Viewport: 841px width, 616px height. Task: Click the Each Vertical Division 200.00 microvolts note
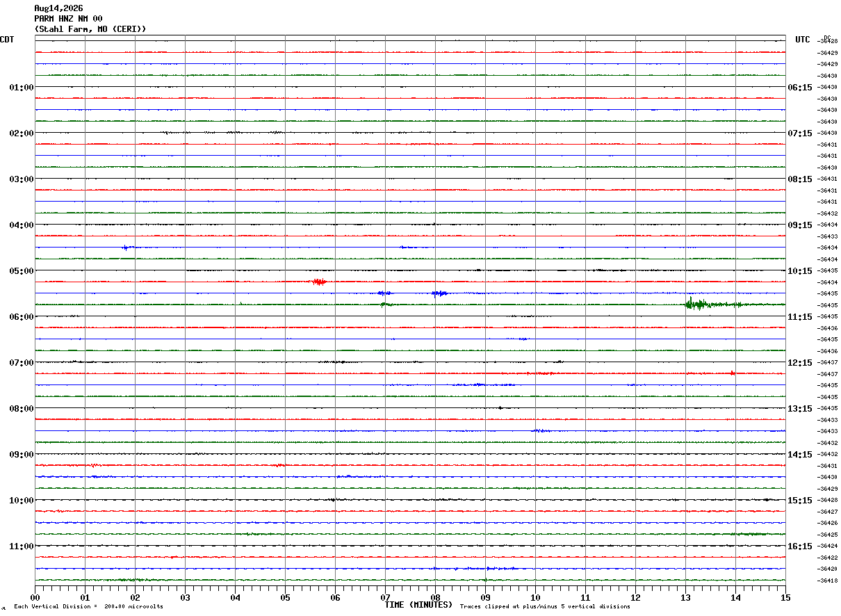[88, 606]
